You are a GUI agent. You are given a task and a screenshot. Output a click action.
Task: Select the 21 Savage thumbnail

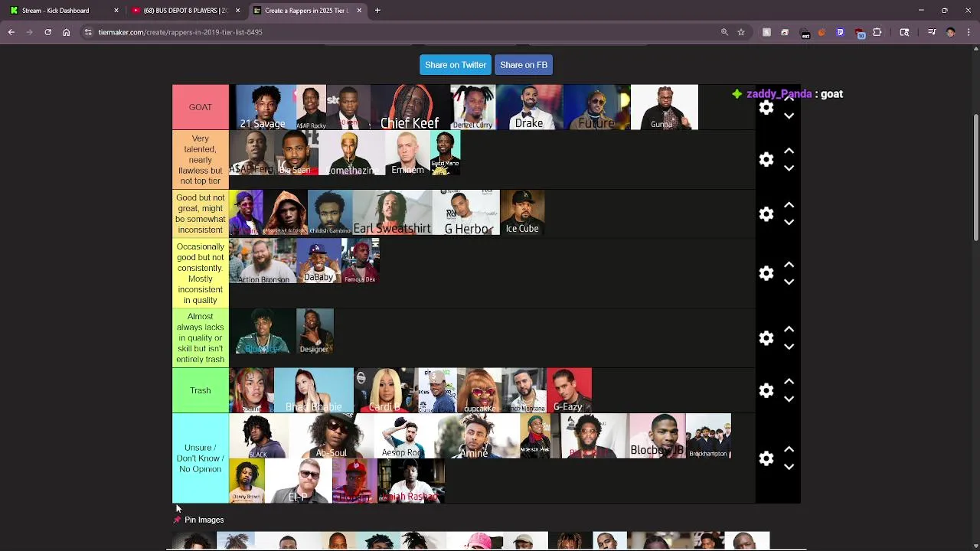[x=263, y=107]
